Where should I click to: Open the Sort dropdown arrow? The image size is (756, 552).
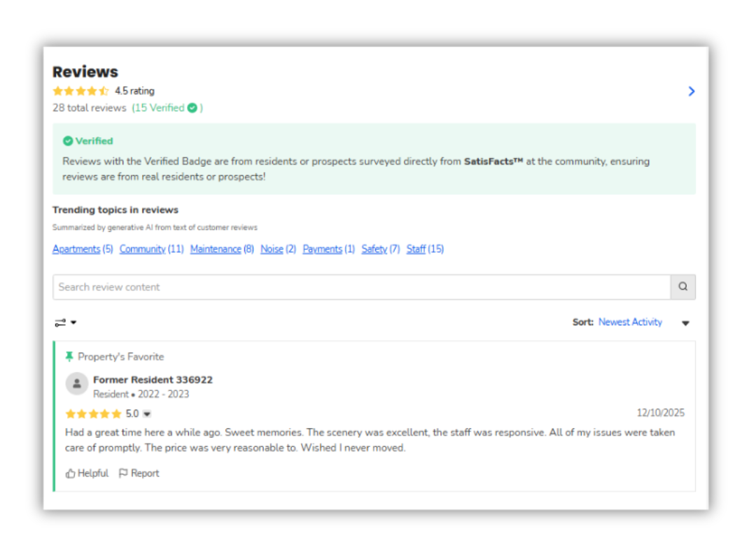pyautogui.click(x=685, y=323)
